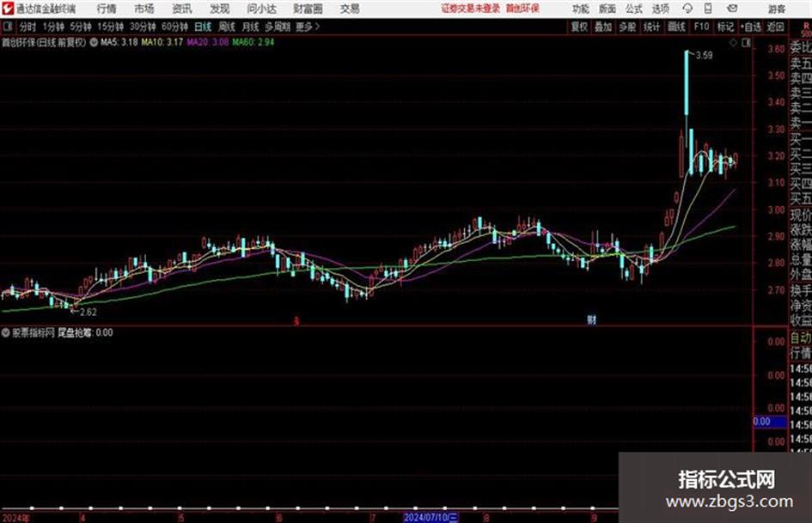
Task: Open the 问小达 menu
Action: (261, 9)
